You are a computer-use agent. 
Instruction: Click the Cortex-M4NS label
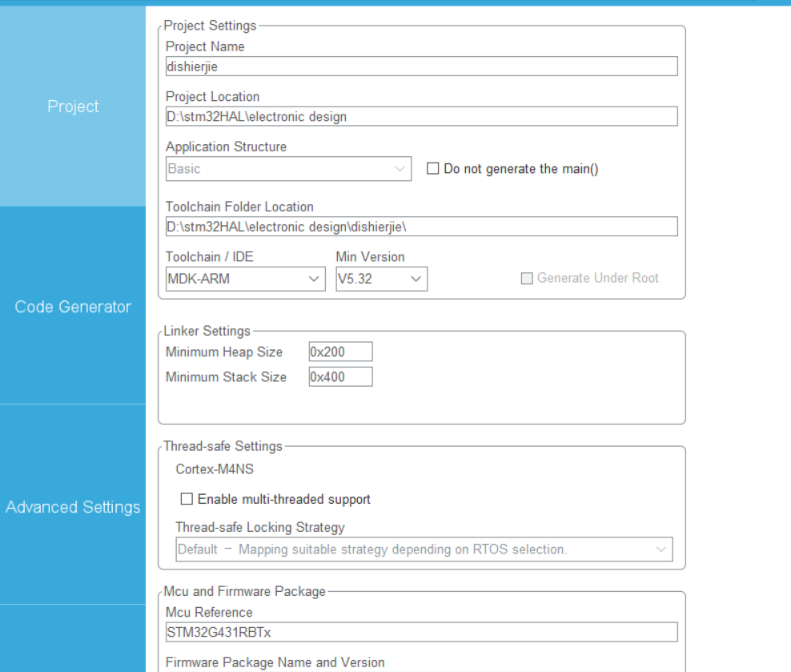215,469
